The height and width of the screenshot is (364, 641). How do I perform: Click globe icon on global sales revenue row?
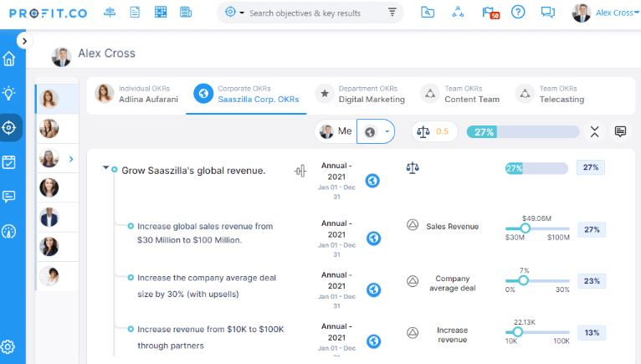(x=373, y=238)
